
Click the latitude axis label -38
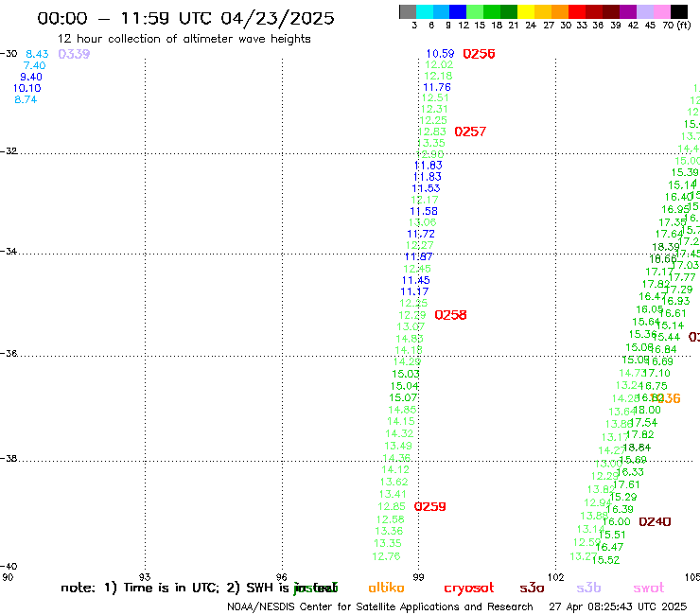point(9,458)
